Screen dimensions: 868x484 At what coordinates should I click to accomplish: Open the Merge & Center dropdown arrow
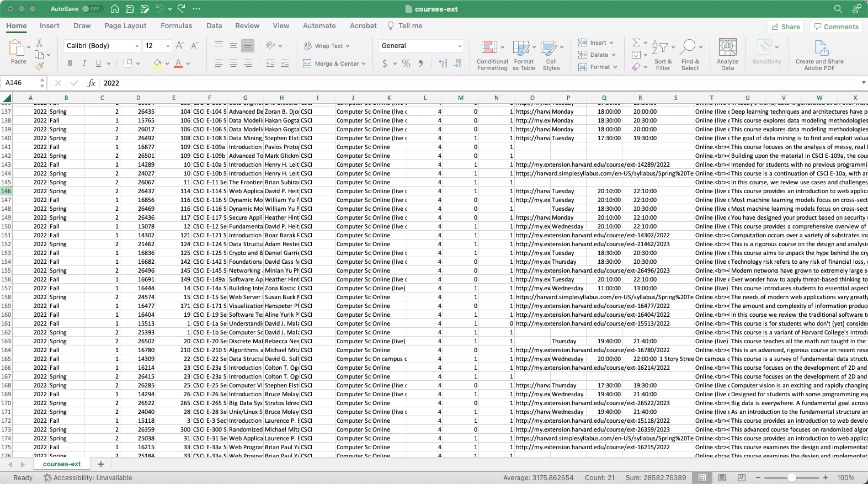pyautogui.click(x=364, y=63)
